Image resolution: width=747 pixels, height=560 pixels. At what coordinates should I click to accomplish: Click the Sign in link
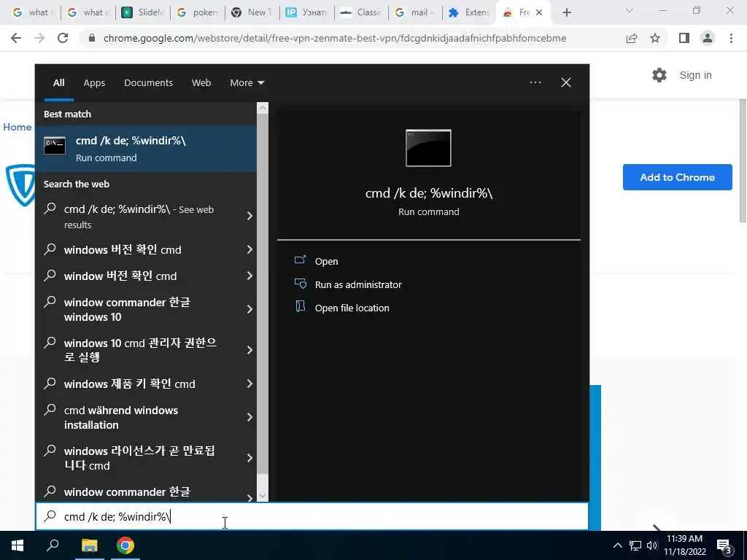[x=695, y=75]
